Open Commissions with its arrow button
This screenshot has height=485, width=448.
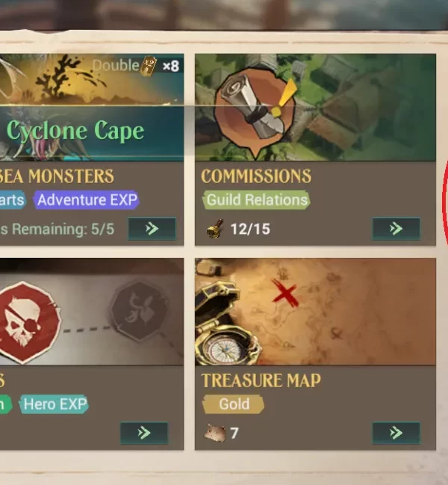point(396,229)
